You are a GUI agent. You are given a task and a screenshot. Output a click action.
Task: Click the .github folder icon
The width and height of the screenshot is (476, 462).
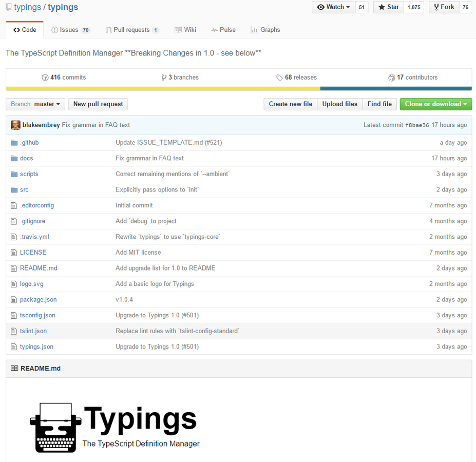[x=14, y=143]
